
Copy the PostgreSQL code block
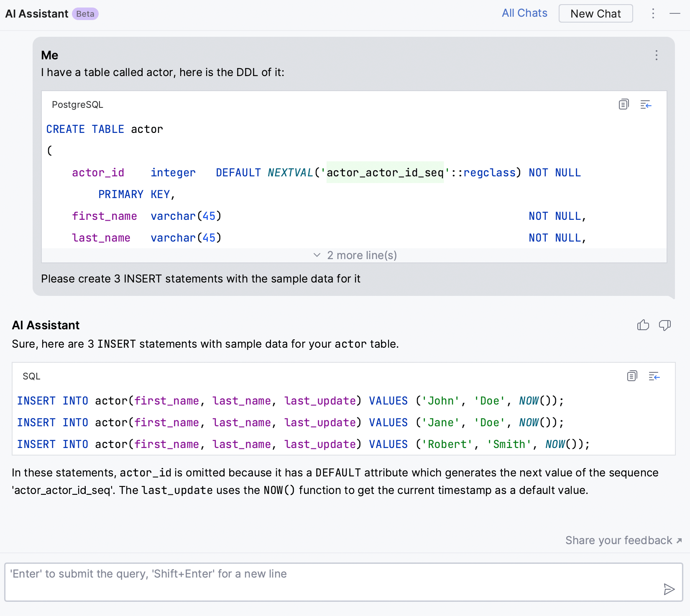tap(624, 104)
